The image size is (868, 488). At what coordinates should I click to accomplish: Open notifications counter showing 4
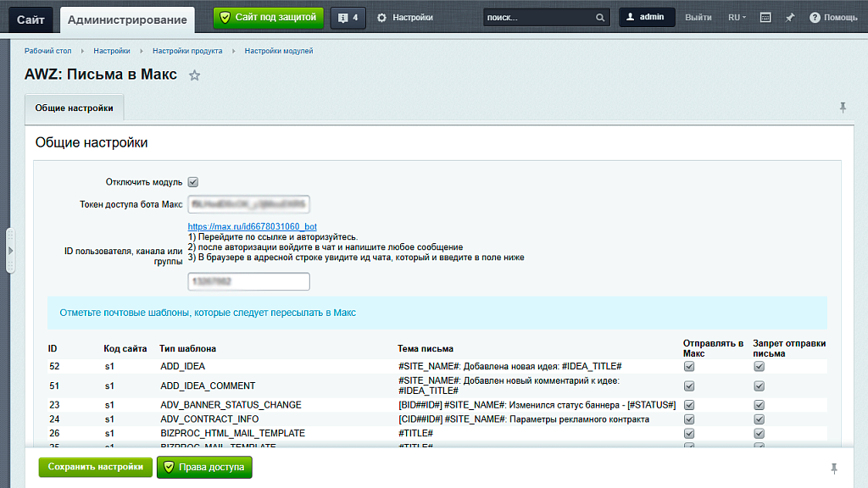coord(348,18)
